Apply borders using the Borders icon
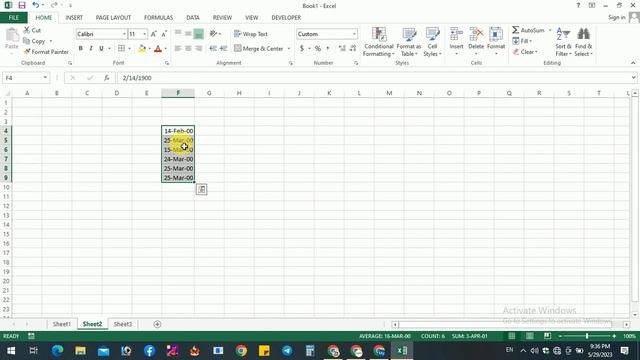The width and height of the screenshot is (640, 360). pos(121,48)
